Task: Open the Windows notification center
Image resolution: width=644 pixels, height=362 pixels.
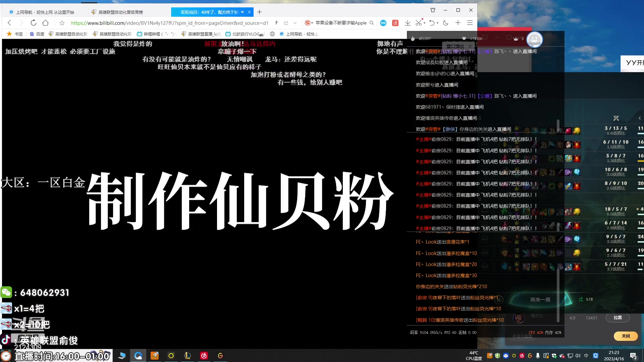Action: (x=634, y=356)
